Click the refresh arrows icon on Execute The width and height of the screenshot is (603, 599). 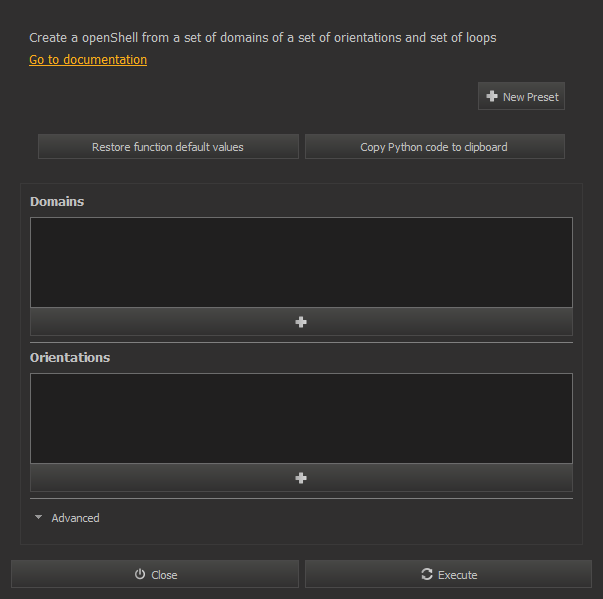point(427,574)
